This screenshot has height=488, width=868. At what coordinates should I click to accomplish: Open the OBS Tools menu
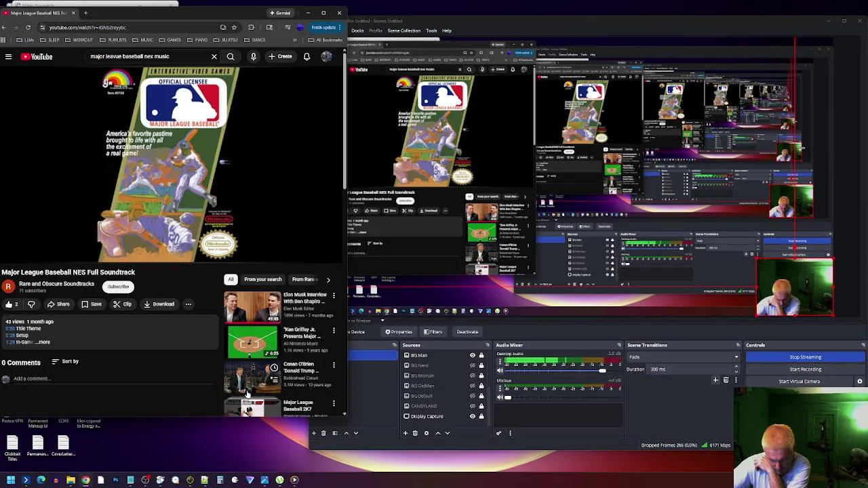[x=431, y=30]
